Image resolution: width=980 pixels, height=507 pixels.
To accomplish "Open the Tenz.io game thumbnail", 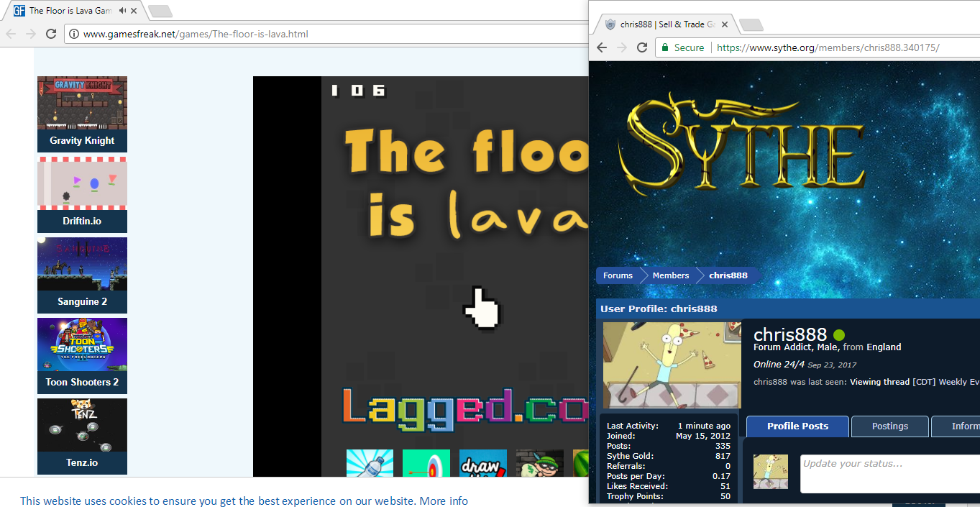I will pyautogui.click(x=82, y=425).
